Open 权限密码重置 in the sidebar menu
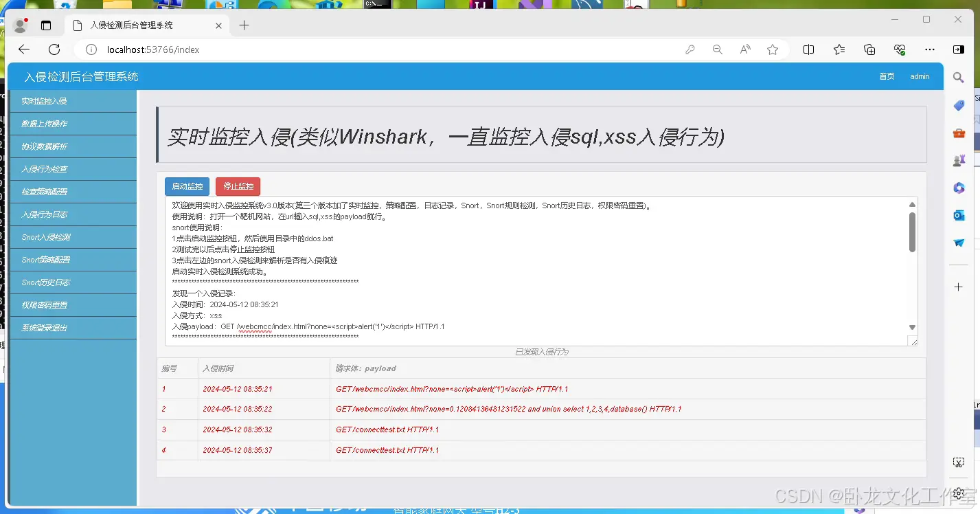 coord(73,305)
